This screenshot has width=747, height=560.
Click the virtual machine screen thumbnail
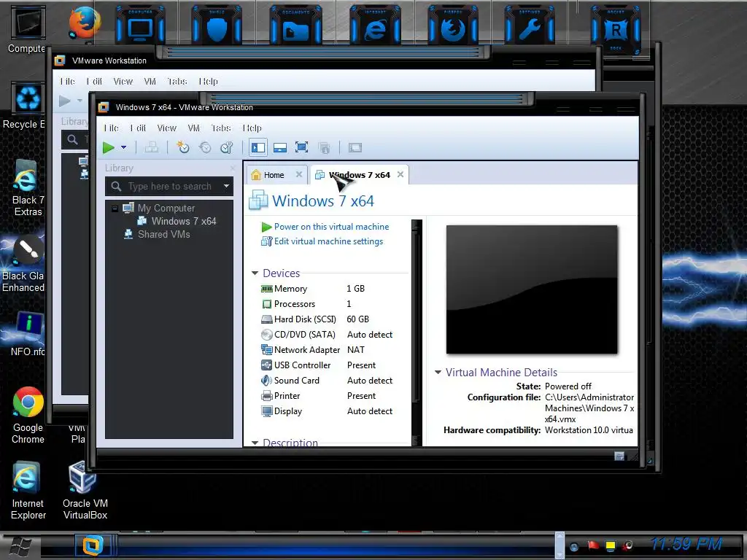[532, 289]
